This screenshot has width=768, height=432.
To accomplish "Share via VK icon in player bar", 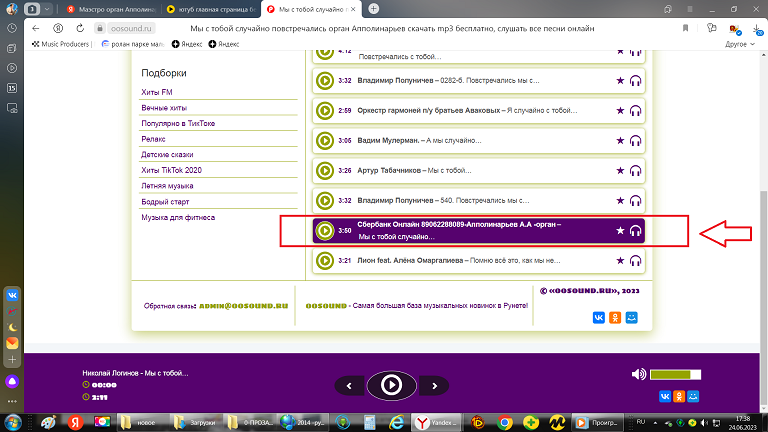I will [665, 396].
